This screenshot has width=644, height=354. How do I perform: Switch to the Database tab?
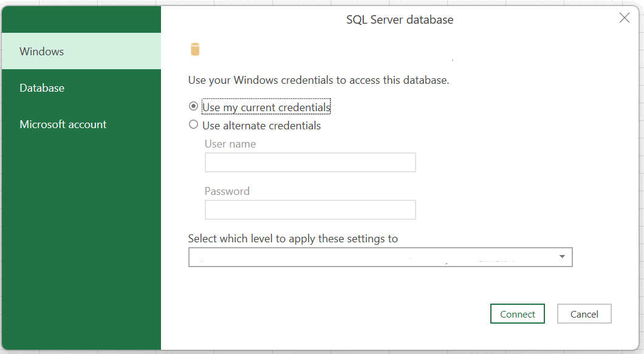tap(42, 87)
